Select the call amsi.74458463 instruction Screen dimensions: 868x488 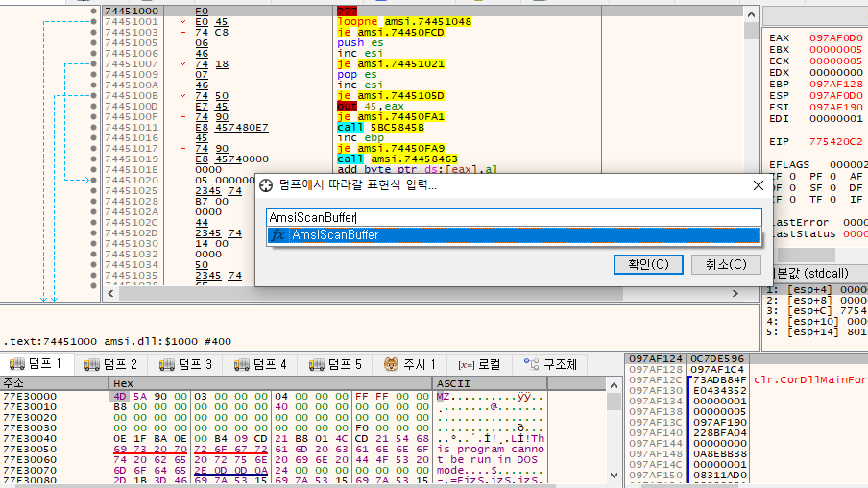398,159
